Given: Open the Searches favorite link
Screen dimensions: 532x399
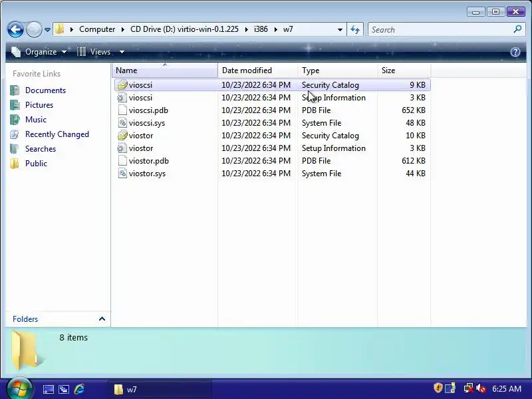Looking at the screenshot, I should pyautogui.click(x=41, y=148).
